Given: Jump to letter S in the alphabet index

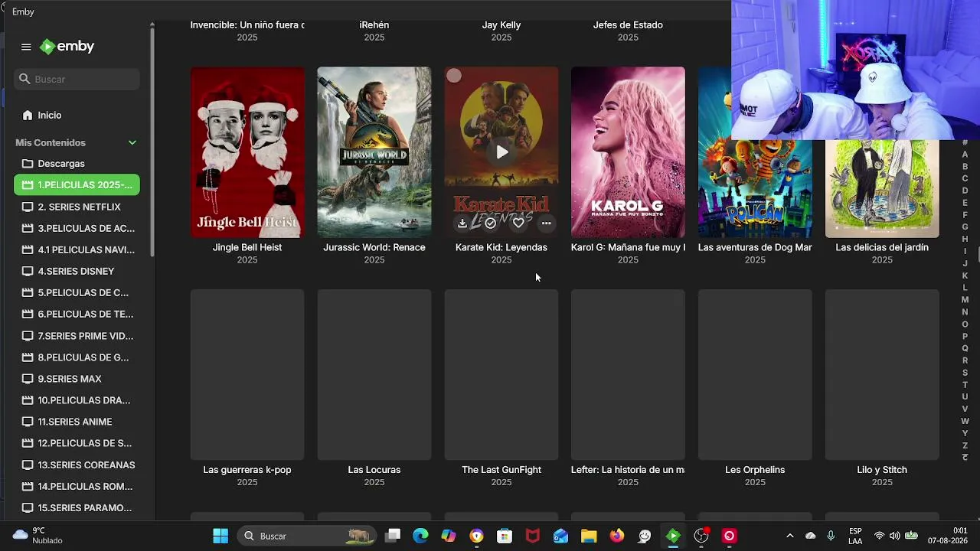Looking at the screenshot, I should pyautogui.click(x=965, y=373).
